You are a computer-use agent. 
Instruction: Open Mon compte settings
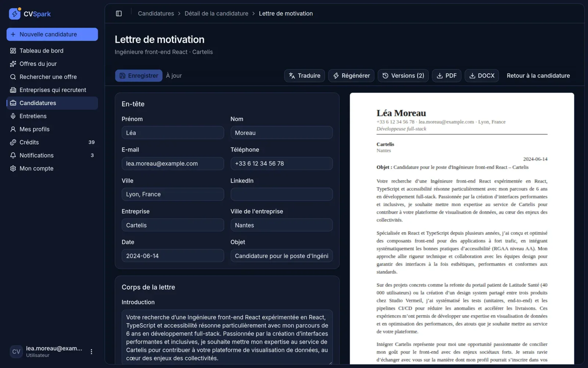52,168
